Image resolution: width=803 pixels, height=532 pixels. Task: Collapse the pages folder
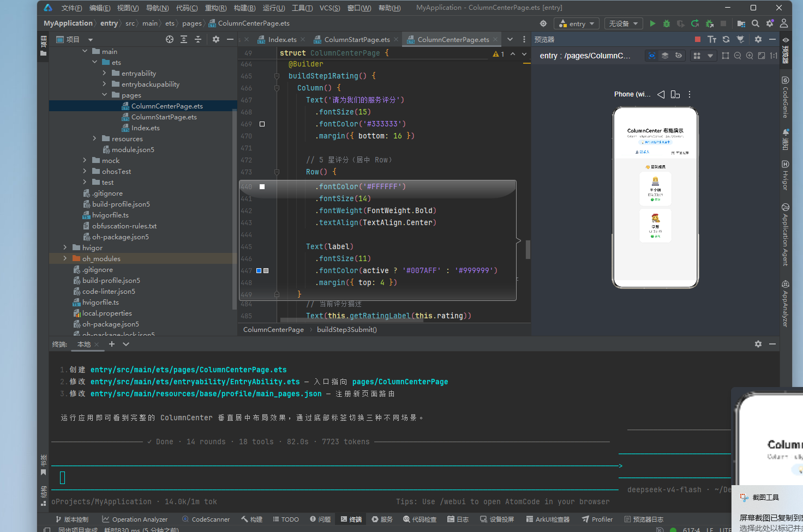tap(105, 95)
